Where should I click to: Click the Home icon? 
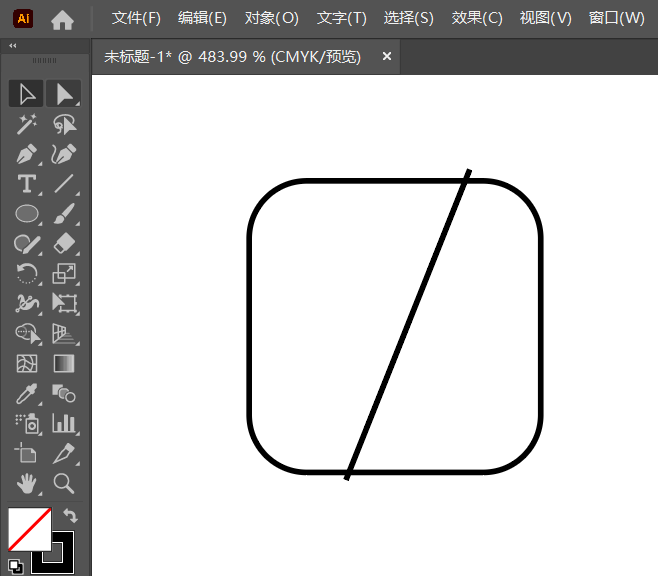pos(62,20)
